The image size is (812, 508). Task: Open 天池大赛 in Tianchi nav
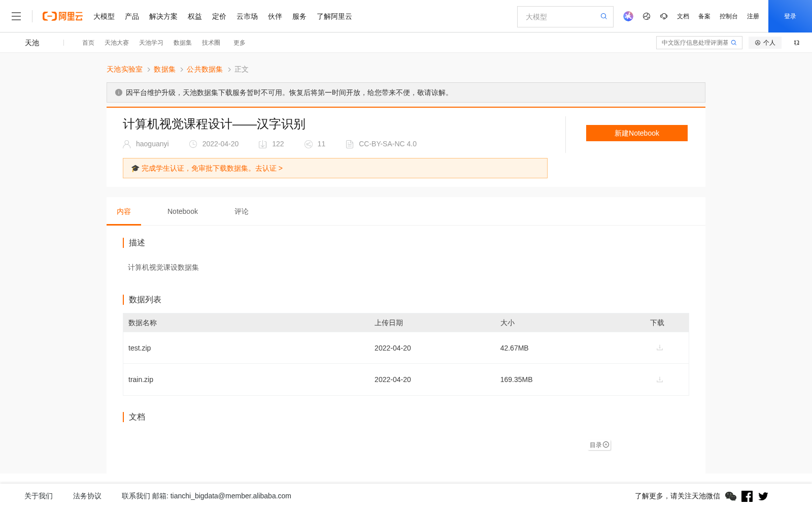pos(117,43)
